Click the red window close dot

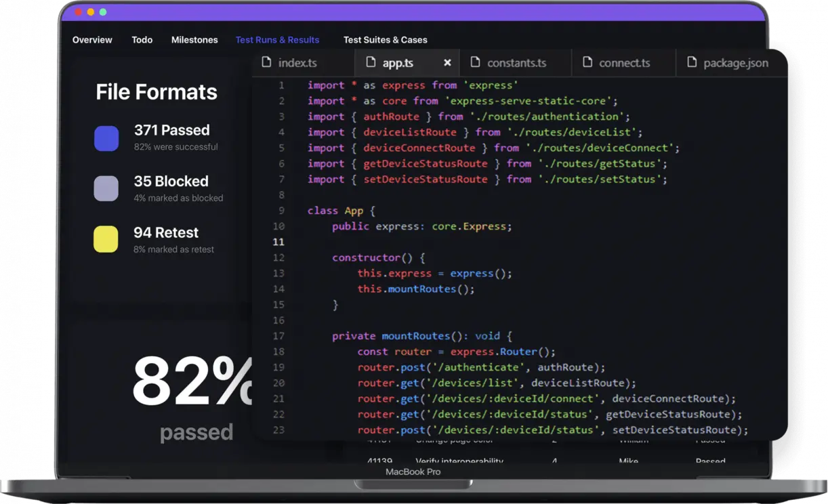[x=79, y=12]
